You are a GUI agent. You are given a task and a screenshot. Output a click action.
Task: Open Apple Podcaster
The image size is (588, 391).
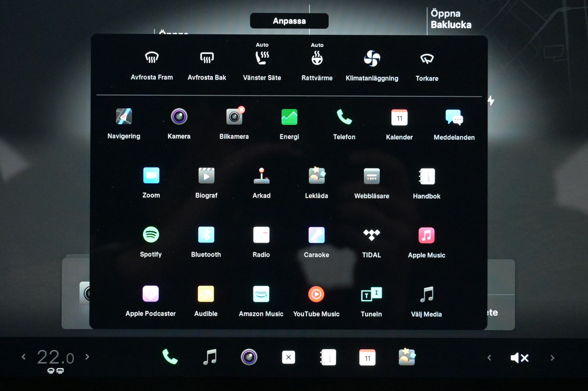coord(151,301)
